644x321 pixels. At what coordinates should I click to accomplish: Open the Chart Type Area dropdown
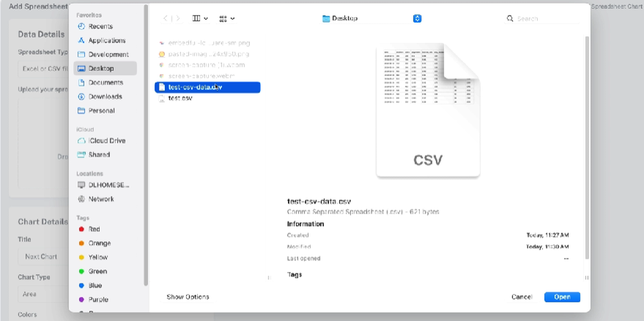tap(43, 294)
